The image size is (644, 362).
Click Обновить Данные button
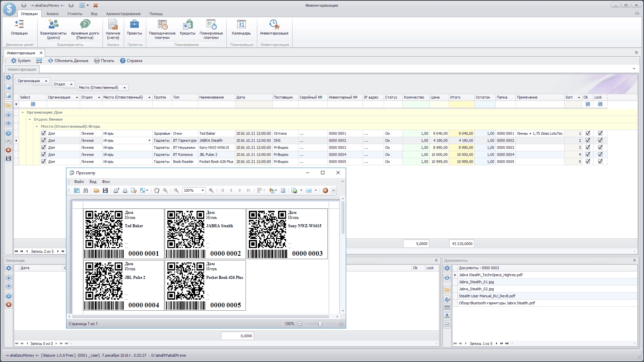coord(68,61)
